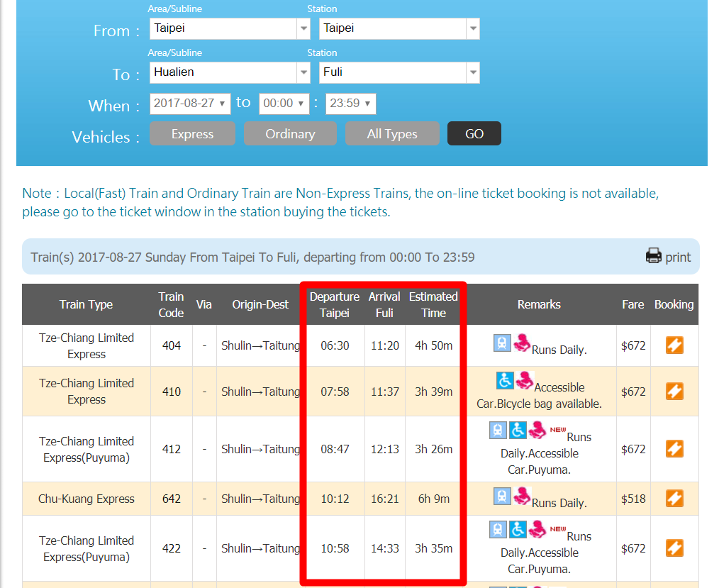The image size is (719, 588).
Task: Click Remarks column header
Action: point(539,304)
